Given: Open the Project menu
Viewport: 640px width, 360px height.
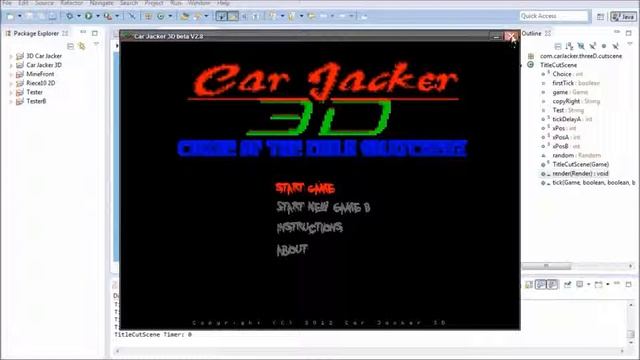Looking at the screenshot, I should point(154,2).
